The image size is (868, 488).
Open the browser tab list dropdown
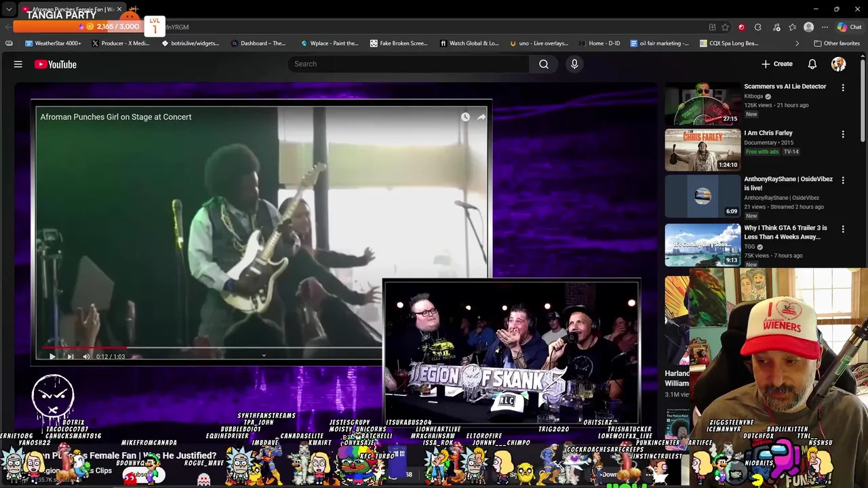click(x=9, y=9)
